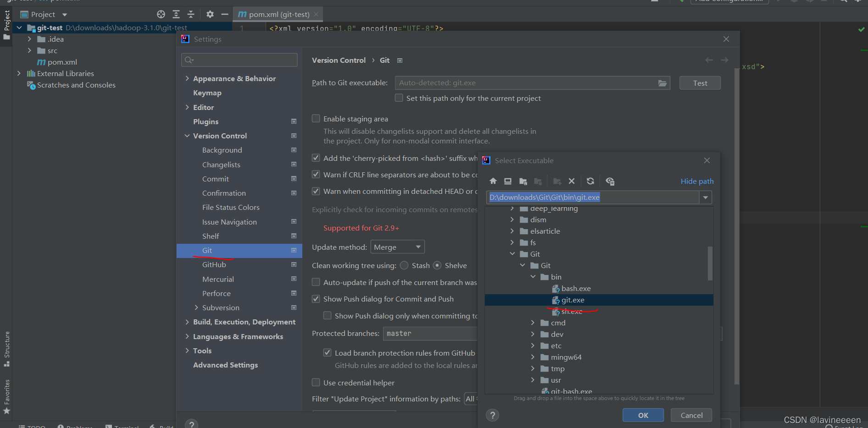Viewport: 868px width, 428px height.
Task: Toggle 'Show Push dialog for Commit and Push'
Action: pyautogui.click(x=316, y=299)
